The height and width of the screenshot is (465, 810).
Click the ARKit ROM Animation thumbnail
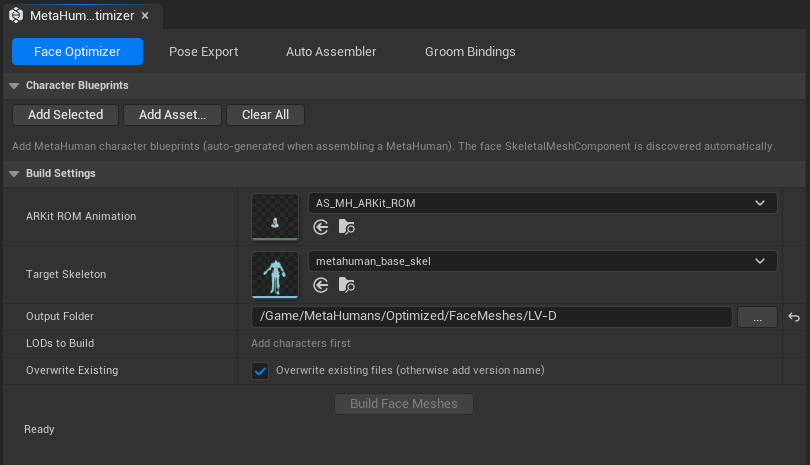(275, 216)
